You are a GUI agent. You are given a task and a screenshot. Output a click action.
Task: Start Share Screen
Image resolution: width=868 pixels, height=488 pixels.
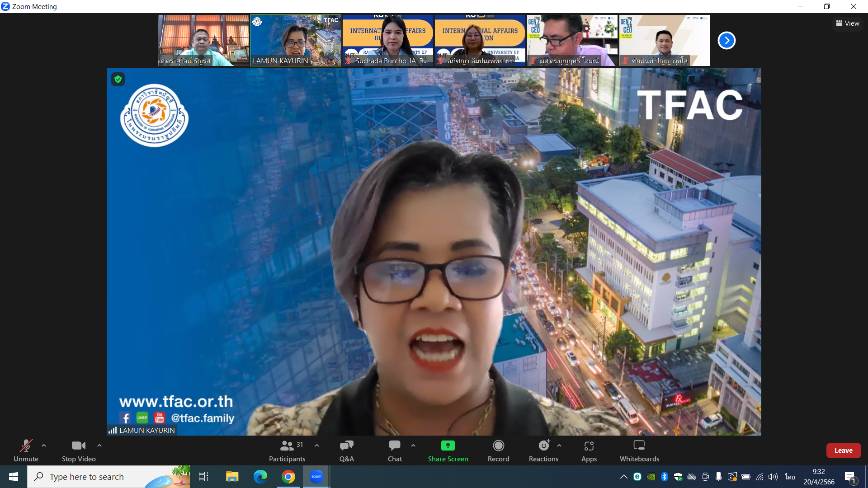[x=448, y=450]
